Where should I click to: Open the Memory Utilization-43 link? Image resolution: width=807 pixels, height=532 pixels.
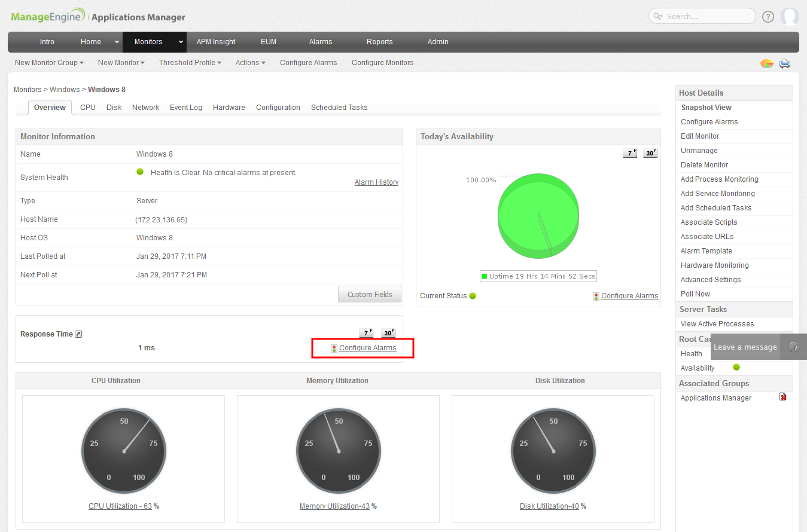[334, 506]
